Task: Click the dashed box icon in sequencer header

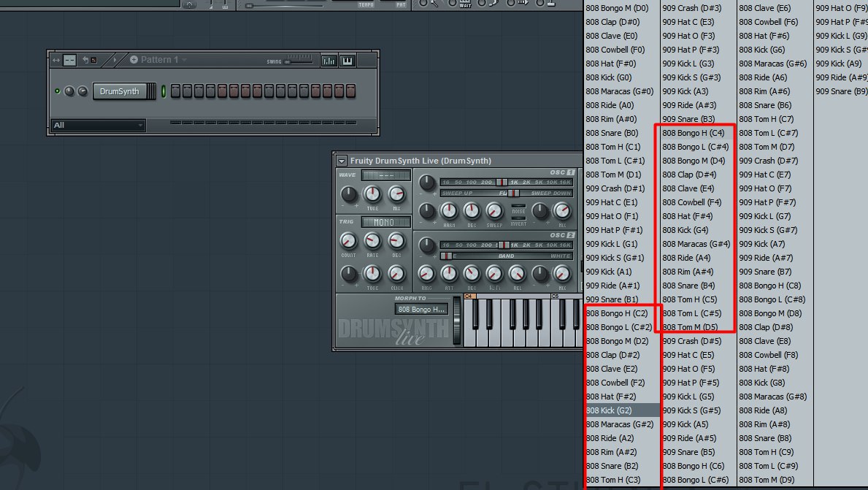Action: point(69,60)
